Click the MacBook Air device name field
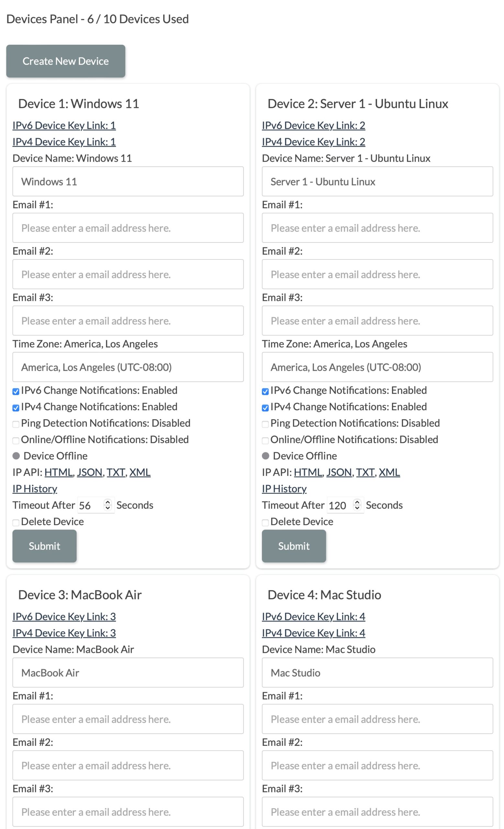Image resolution: width=504 pixels, height=829 pixels. click(128, 672)
